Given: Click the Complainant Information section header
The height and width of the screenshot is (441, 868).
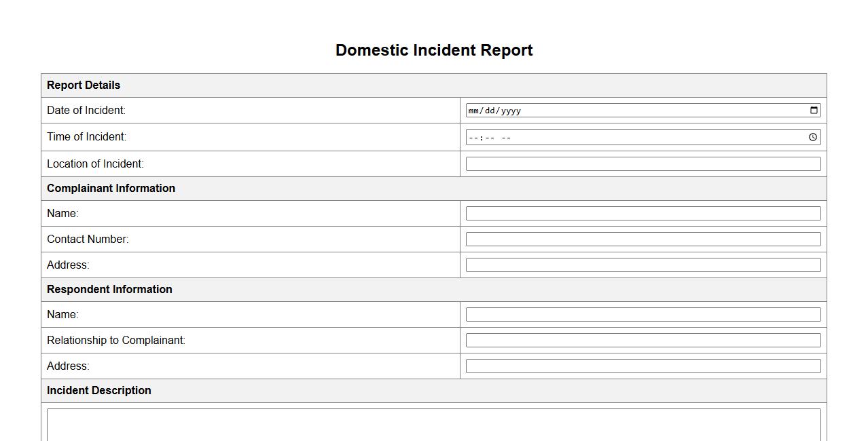Looking at the screenshot, I should [x=111, y=189].
